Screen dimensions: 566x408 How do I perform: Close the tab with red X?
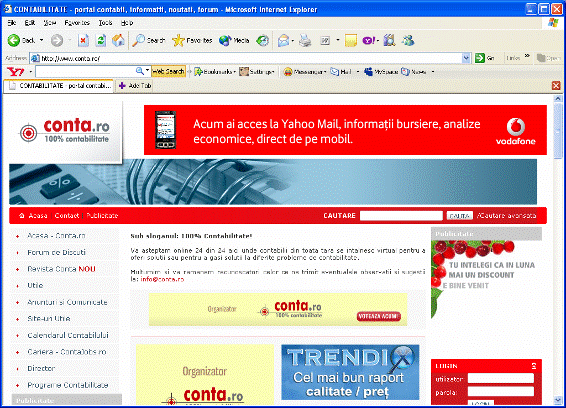(556, 86)
